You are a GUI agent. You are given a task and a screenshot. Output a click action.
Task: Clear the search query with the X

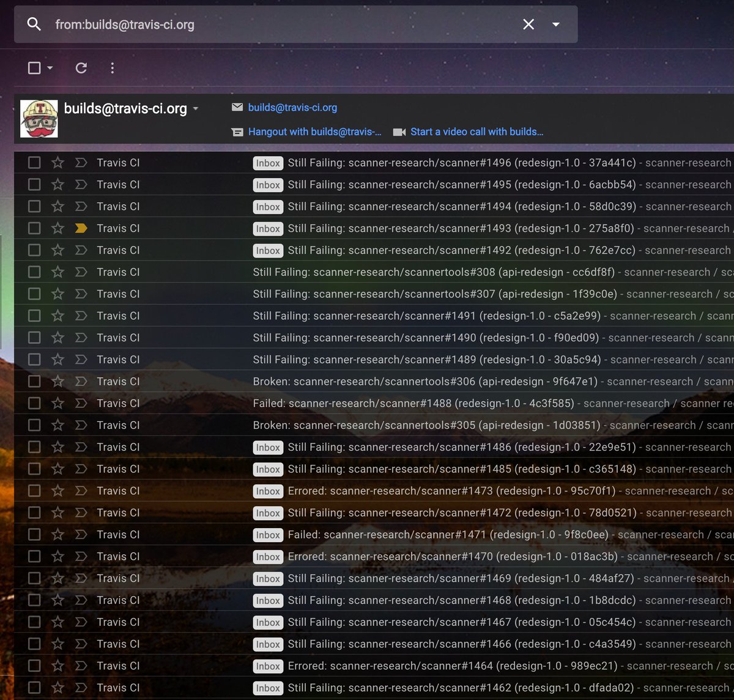528,24
